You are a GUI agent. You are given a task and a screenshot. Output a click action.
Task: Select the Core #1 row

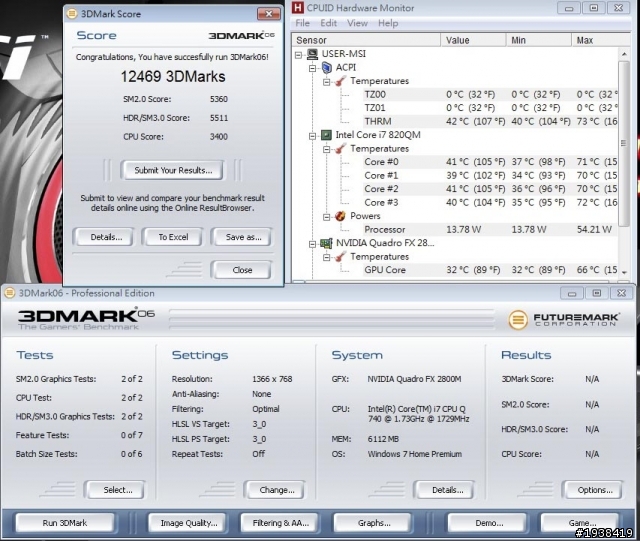pos(490,176)
